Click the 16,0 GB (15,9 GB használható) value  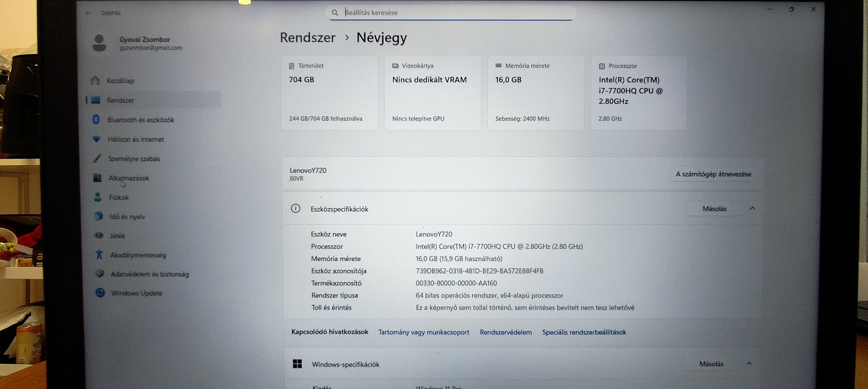(459, 259)
